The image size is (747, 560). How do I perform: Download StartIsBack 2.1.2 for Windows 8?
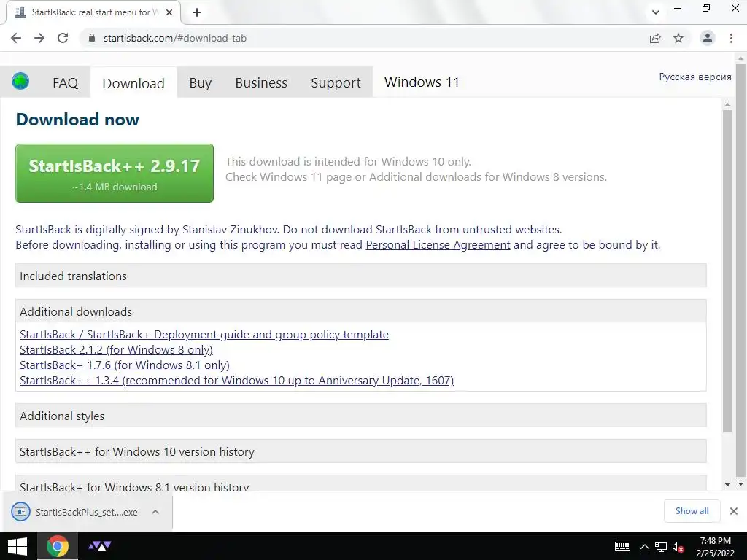click(x=116, y=349)
